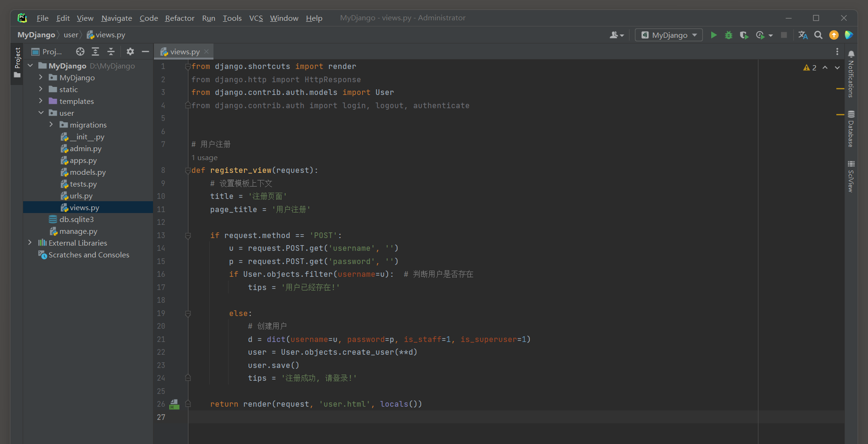Click views.py in the breadcrumb bar

[106, 35]
